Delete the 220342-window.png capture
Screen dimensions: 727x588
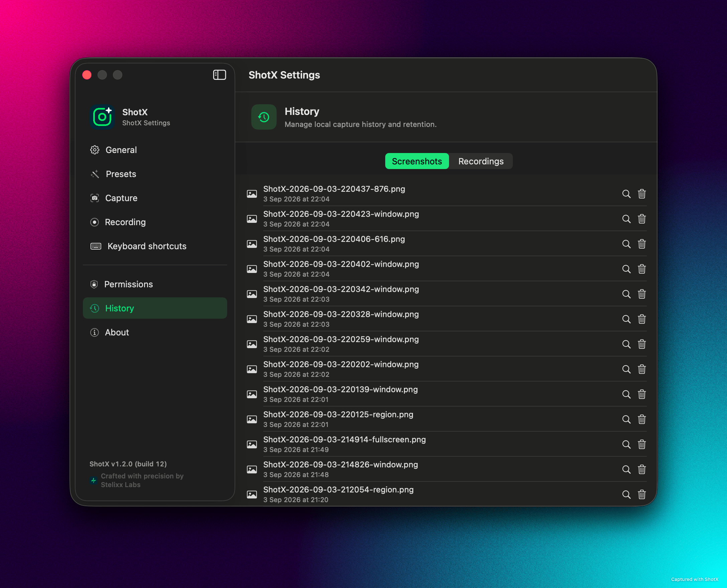[641, 294]
